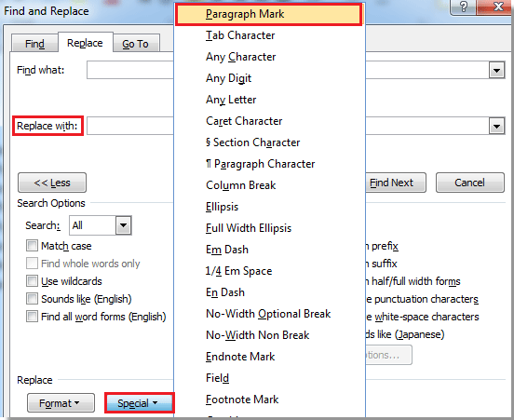Click the << Less button
The image size is (514, 420).
tap(52, 183)
